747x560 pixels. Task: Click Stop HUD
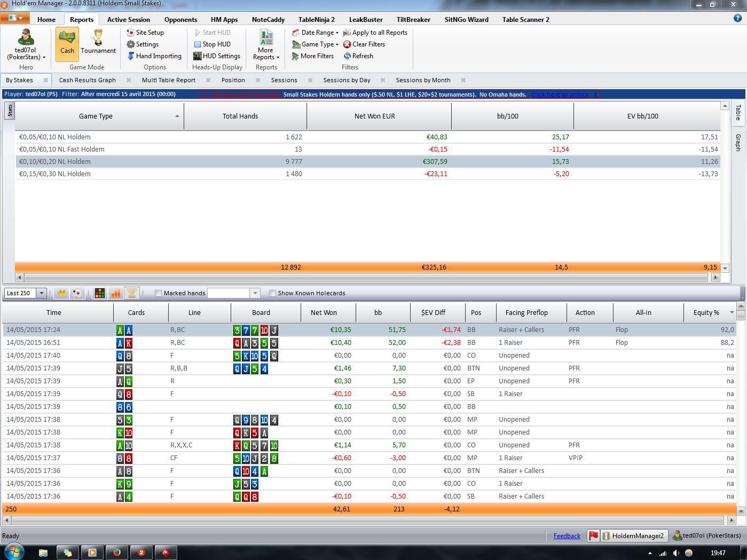click(x=212, y=44)
